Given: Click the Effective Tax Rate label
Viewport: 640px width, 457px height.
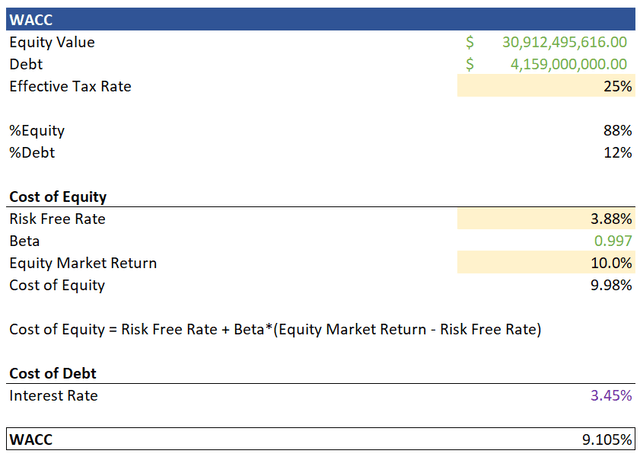Looking at the screenshot, I should 70,87.
